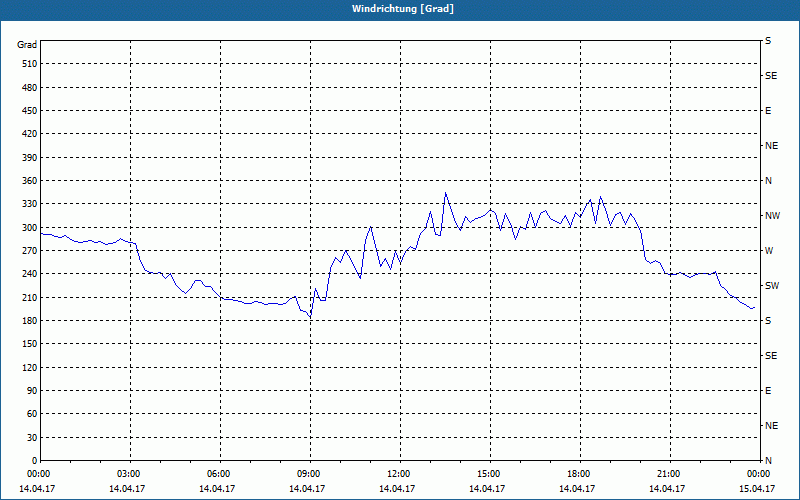Select the 180 y-axis value
The width and height of the screenshot is (800, 500).
click(x=30, y=321)
